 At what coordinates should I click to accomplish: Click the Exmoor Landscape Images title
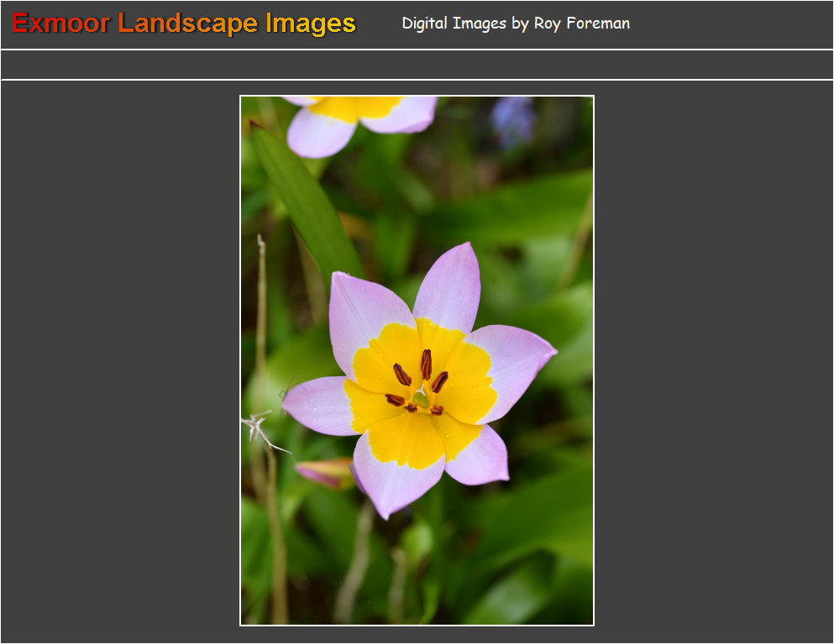pyautogui.click(x=184, y=24)
